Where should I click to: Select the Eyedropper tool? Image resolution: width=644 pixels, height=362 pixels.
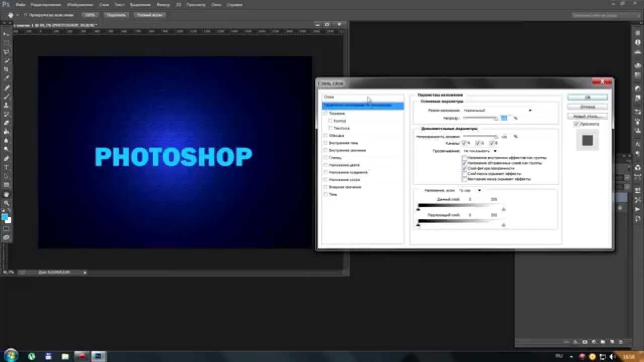[x=7, y=78]
